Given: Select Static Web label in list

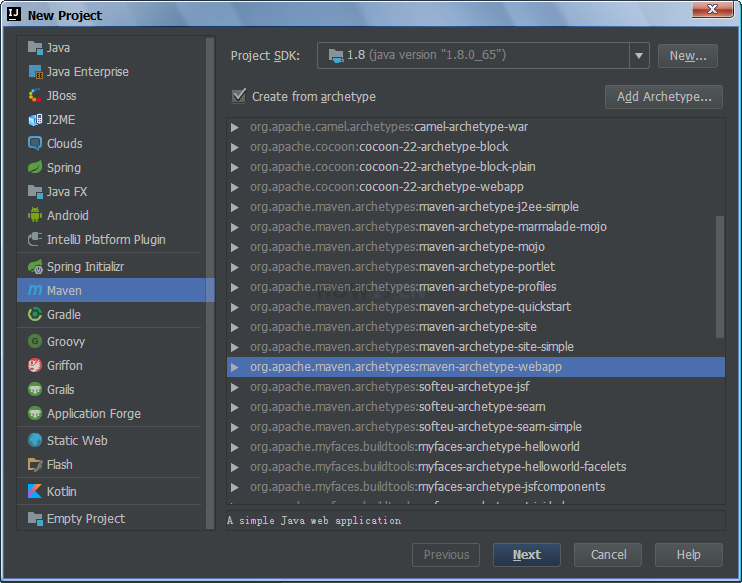Looking at the screenshot, I should pyautogui.click(x=77, y=441).
